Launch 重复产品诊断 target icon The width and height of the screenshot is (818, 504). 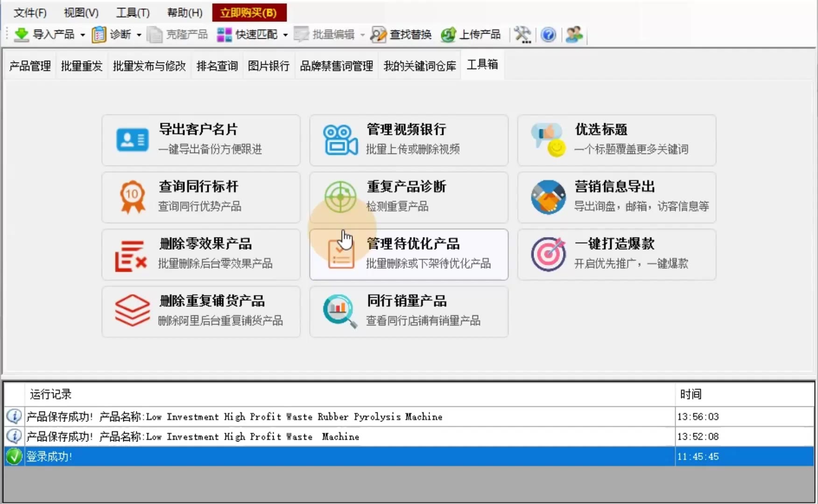pyautogui.click(x=340, y=197)
